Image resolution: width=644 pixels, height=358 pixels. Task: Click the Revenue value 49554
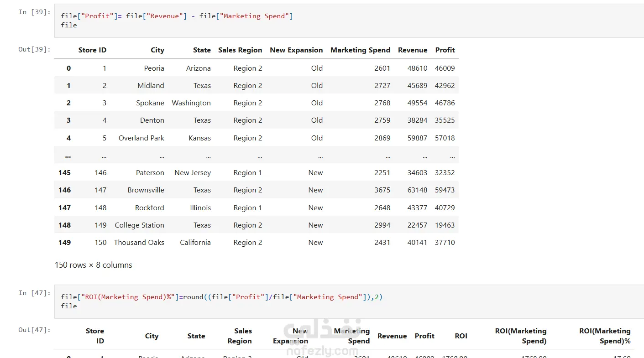pos(418,103)
